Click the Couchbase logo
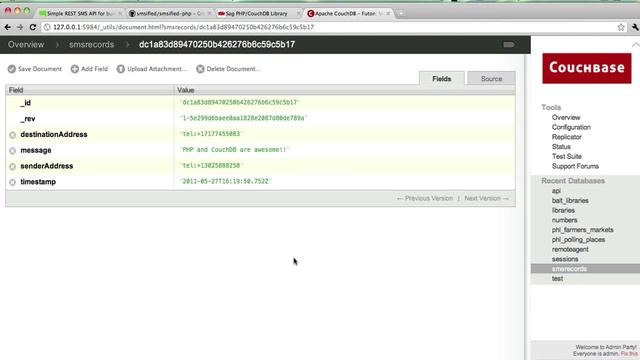Viewport: 640px width, 360px height. click(x=587, y=68)
